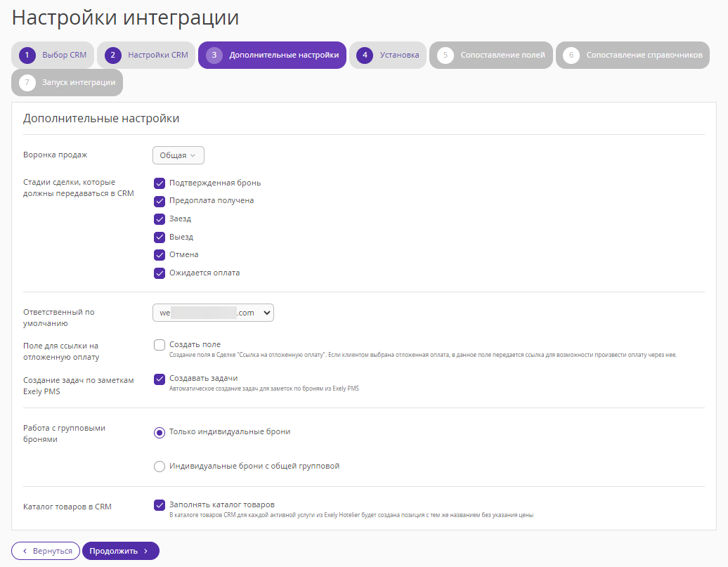The image size is (728, 567).
Task: Click the Вернуться button
Action: tap(46, 552)
